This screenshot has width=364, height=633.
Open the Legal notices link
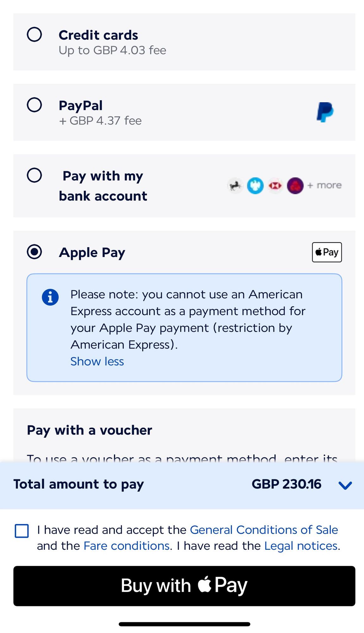[301, 546]
